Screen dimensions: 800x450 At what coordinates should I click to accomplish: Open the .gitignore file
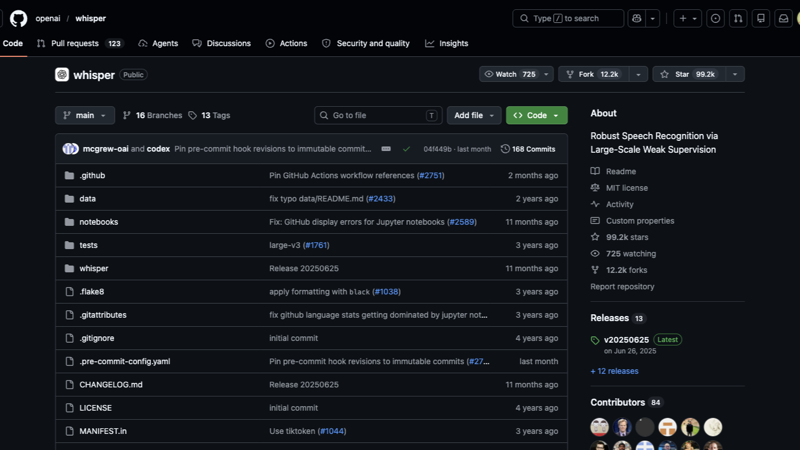coord(96,338)
